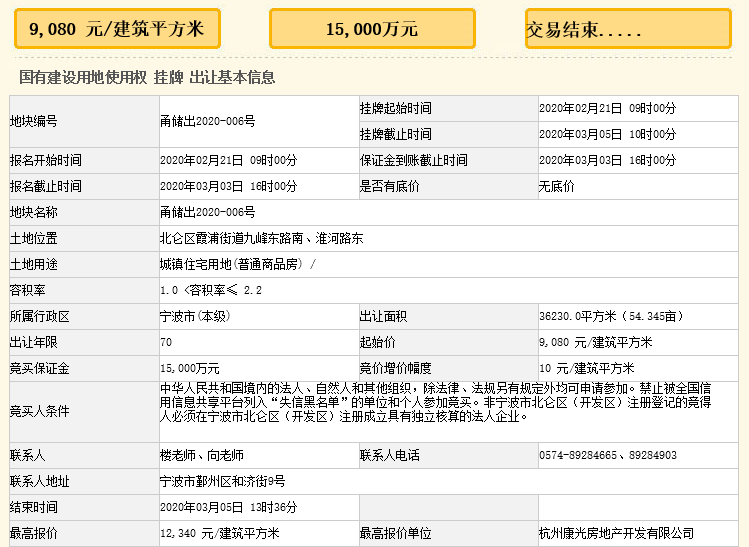Select the highest bid 12,340 元/建筑平方米
The height and width of the screenshot is (547, 749).
point(219,533)
